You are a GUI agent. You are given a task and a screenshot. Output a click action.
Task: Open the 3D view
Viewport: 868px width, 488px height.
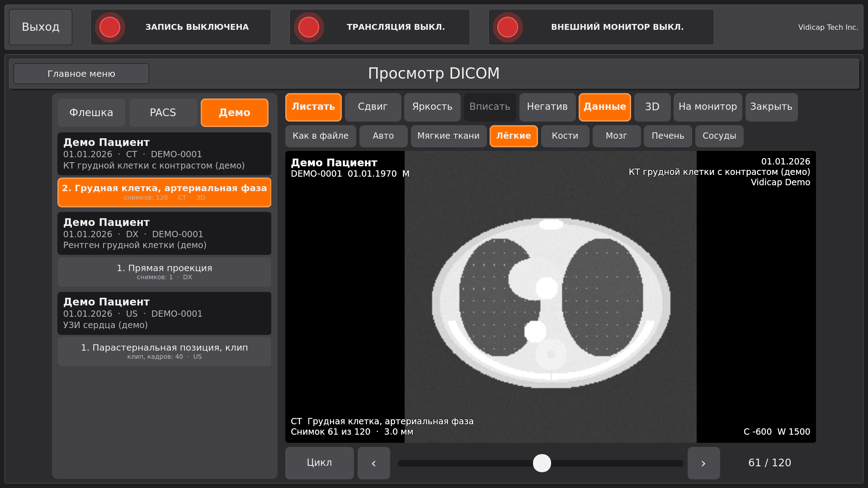652,107
